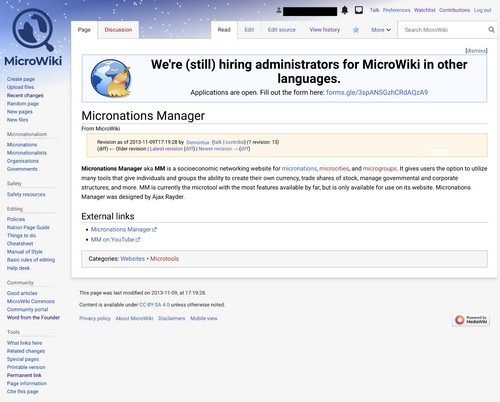Open What links here
500x402 pixels.
click(24, 343)
